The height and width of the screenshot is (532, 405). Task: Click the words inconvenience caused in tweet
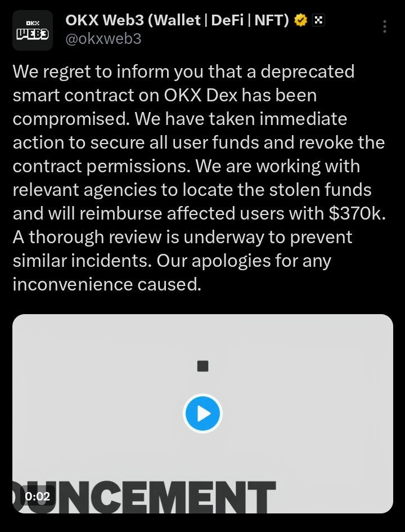click(x=107, y=284)
